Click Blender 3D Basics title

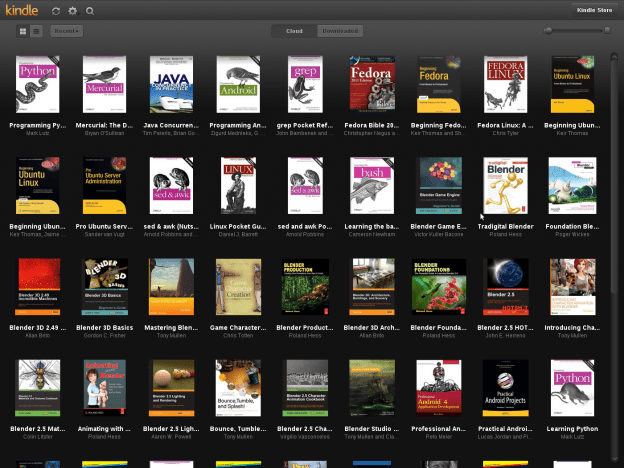pos(104,328)
